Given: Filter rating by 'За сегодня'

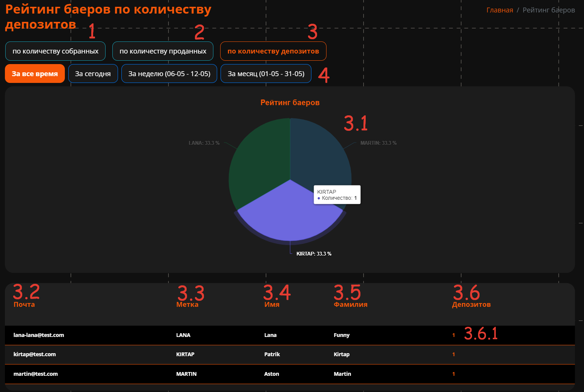Looking at the screenshot, I should click(93, 74).
